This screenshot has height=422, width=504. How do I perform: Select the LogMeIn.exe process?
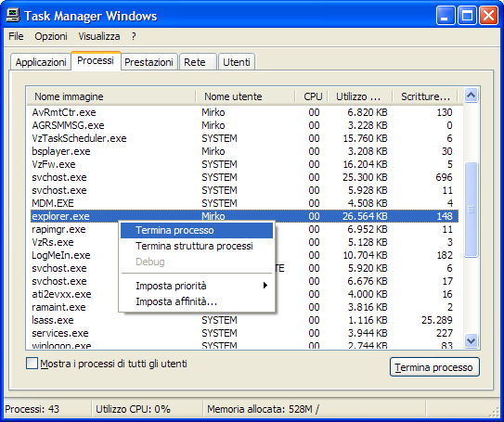point(61,255)
